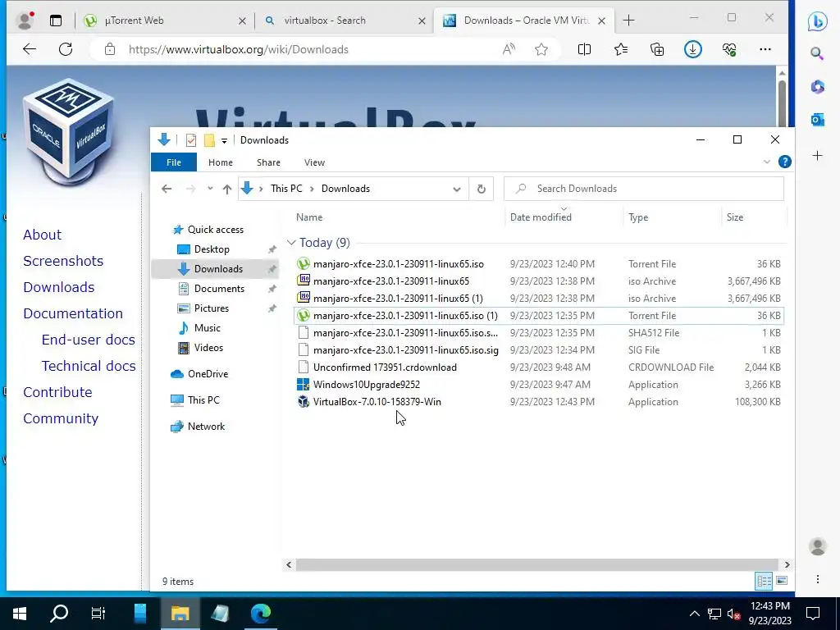The width and height of the screenshot is (840, 630).
Task: Switch to large icons view layout
Action: [782, 581]
